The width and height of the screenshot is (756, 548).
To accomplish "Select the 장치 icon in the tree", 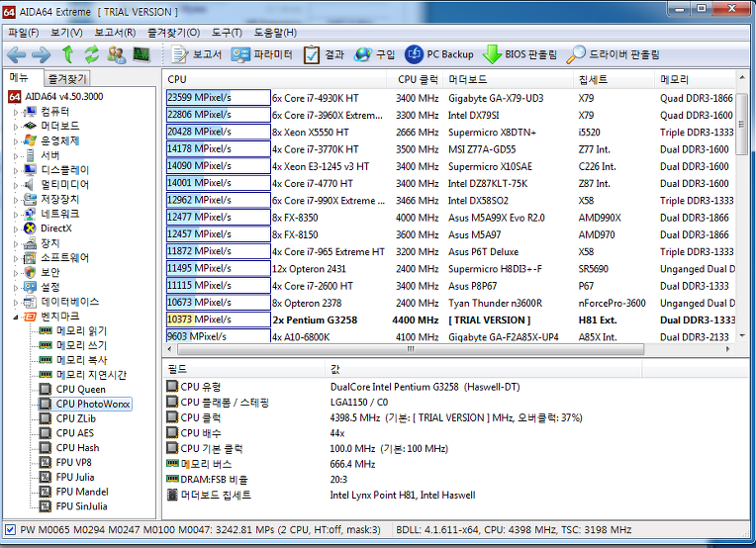I will click(30, 243).
